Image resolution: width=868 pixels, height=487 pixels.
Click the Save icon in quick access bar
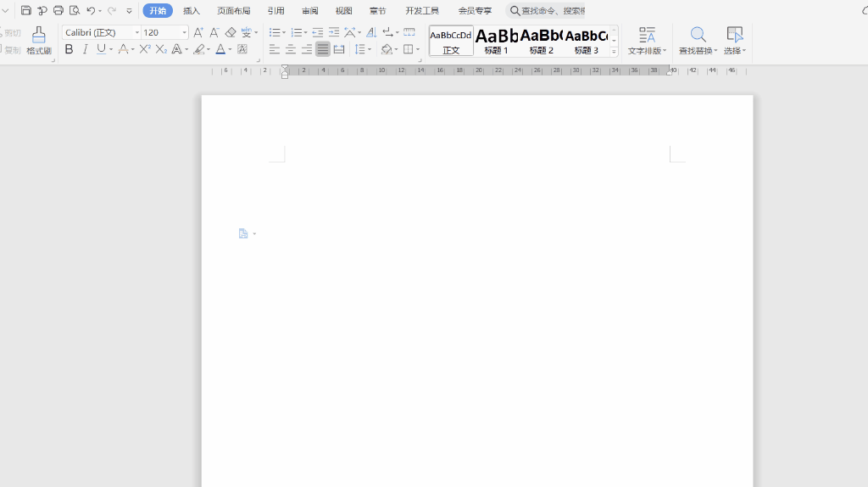(x=26, y=11)
